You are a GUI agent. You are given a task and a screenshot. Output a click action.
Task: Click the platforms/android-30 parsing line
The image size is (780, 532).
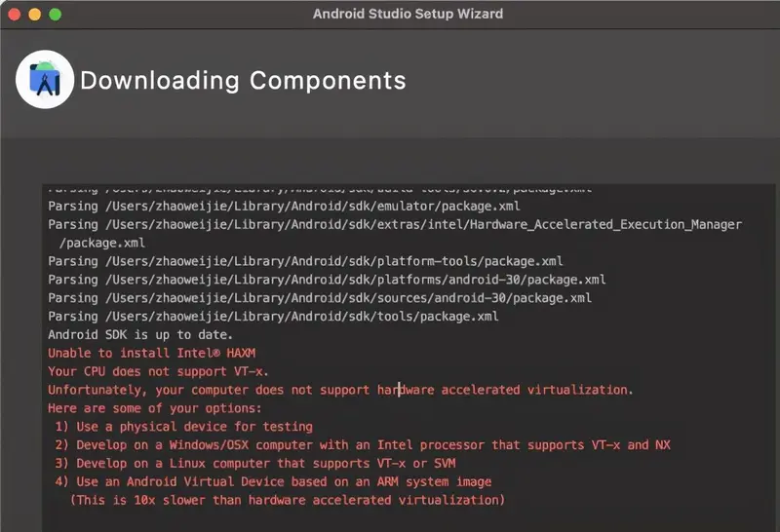[x=327, y=280]
